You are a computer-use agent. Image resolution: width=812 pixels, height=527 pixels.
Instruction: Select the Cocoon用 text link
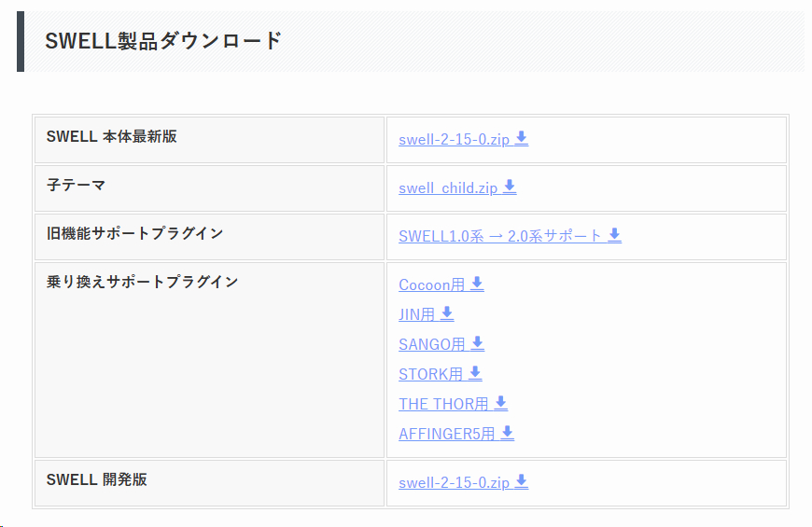(x=431, y=285)
